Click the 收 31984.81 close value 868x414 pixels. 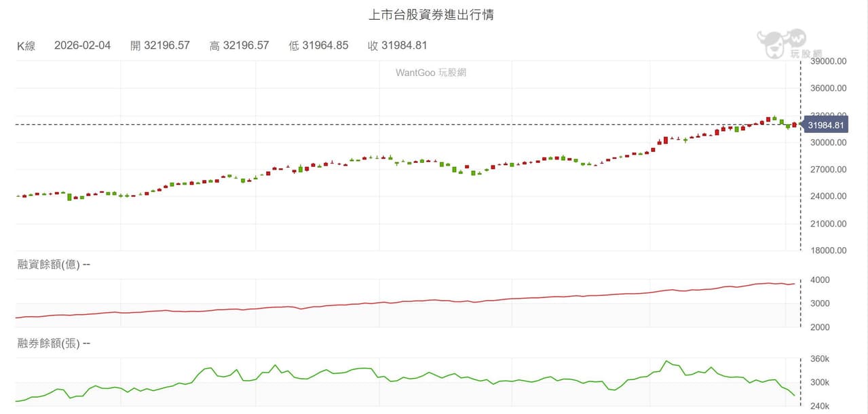(x=397, y=45)
